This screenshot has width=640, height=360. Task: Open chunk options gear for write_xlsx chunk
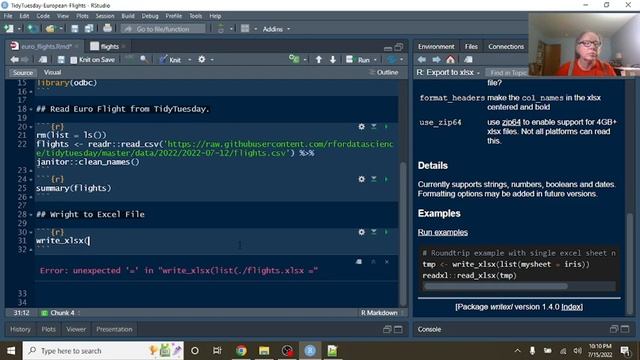(362, 232)
